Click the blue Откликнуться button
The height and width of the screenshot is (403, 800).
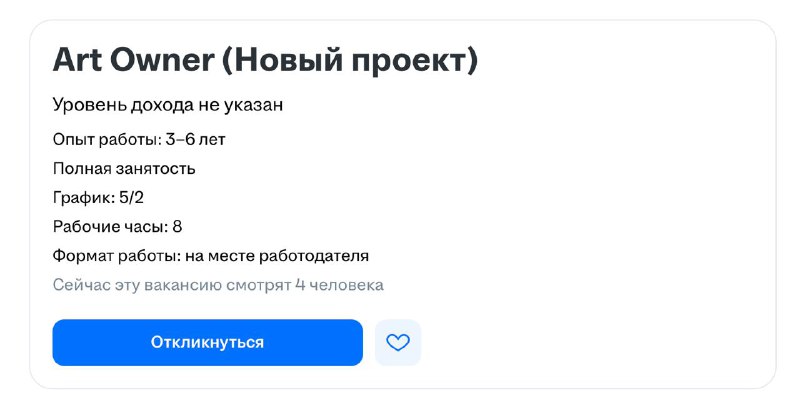pyautogui.click(x=207, y=342)
